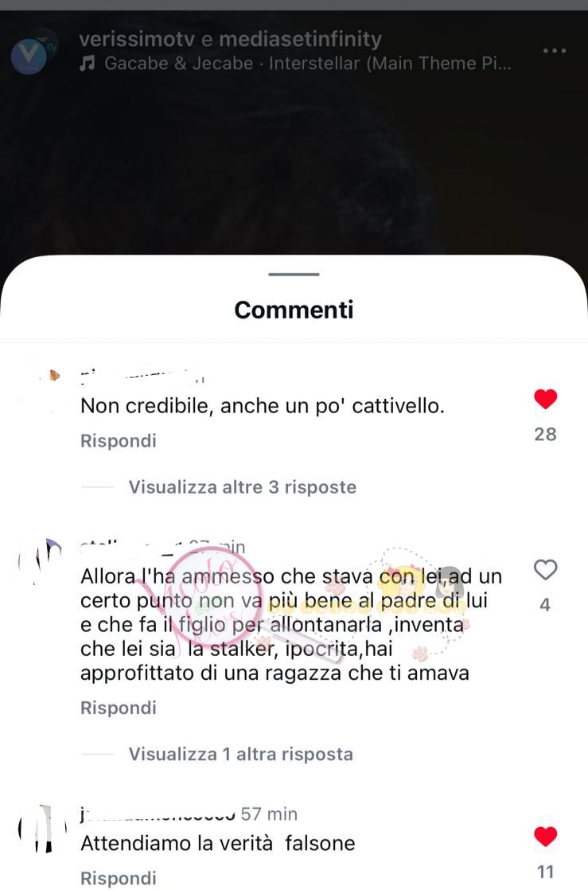Expand 'Visualizza altre 3 risposte' replies

pyautogui.click(x=243, y=487)
